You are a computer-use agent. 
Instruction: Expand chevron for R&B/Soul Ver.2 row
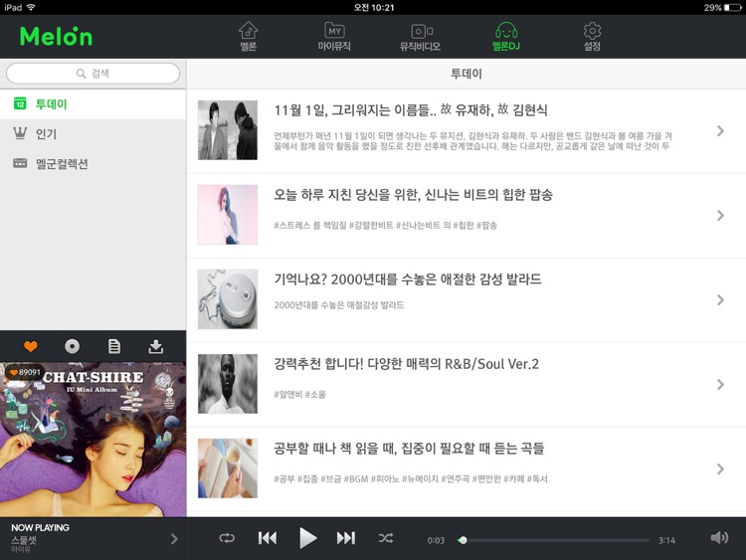tap(720, 384)
